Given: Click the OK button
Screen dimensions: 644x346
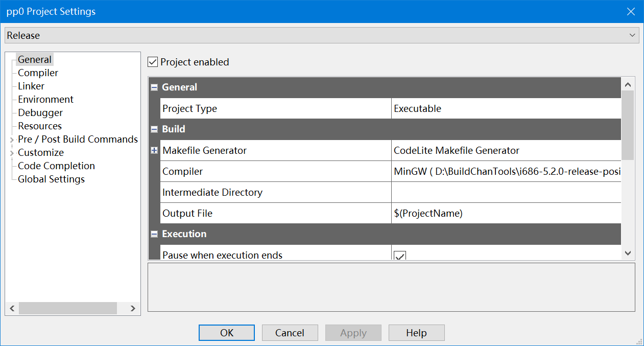Looking at the screenshot, I should coord(227,333).
